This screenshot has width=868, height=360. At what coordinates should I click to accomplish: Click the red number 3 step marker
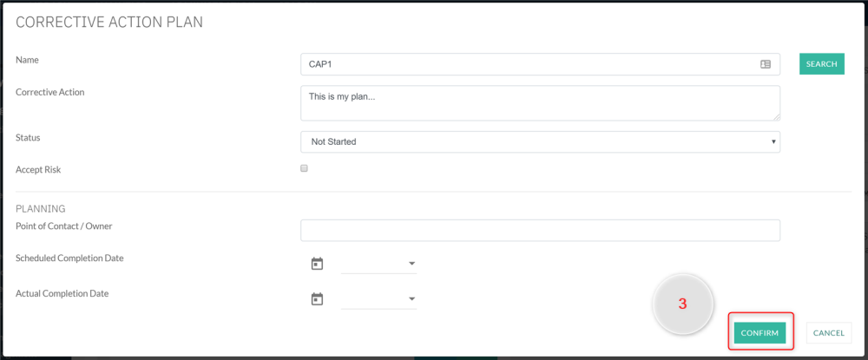point(682,304)
